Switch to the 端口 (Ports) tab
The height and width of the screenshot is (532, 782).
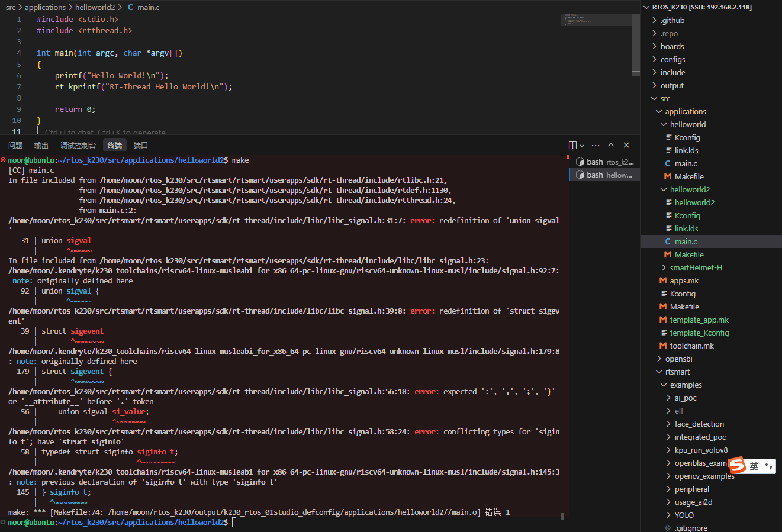[x=141, y=146]
